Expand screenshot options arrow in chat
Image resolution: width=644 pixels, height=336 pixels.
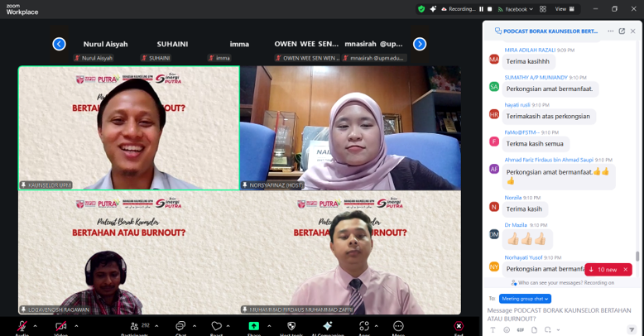558,330
